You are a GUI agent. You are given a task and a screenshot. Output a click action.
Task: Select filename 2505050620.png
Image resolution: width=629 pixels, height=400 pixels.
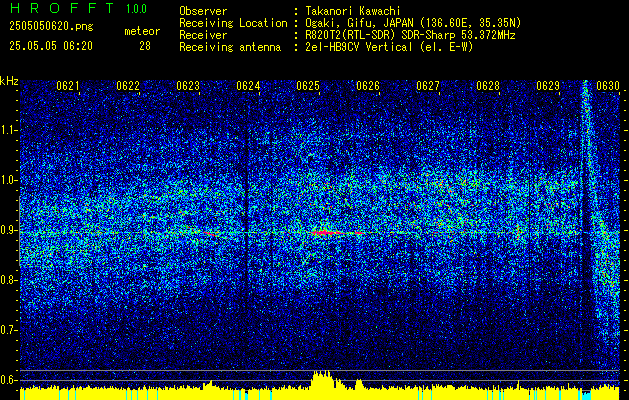tap(51, 27)
